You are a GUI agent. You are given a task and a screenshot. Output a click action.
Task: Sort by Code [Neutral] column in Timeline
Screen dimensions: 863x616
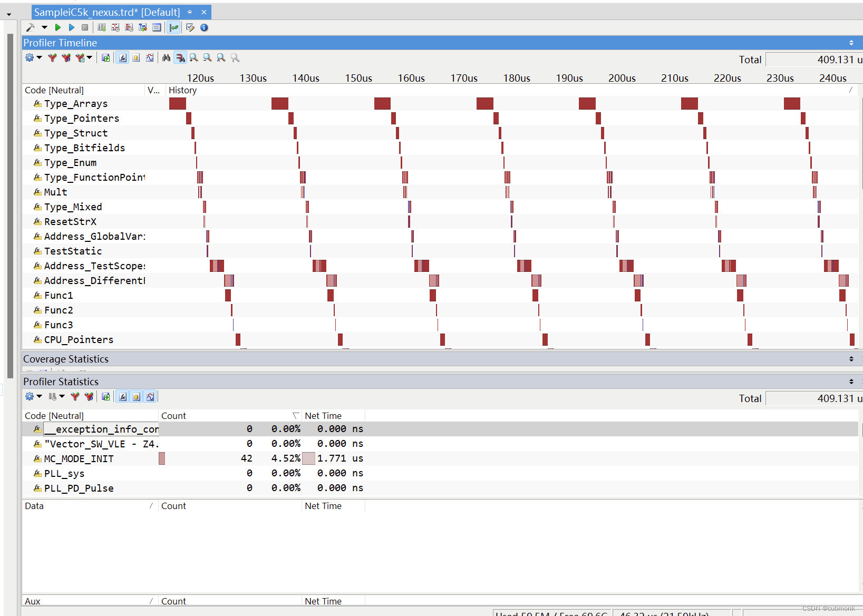coord(83,90)
